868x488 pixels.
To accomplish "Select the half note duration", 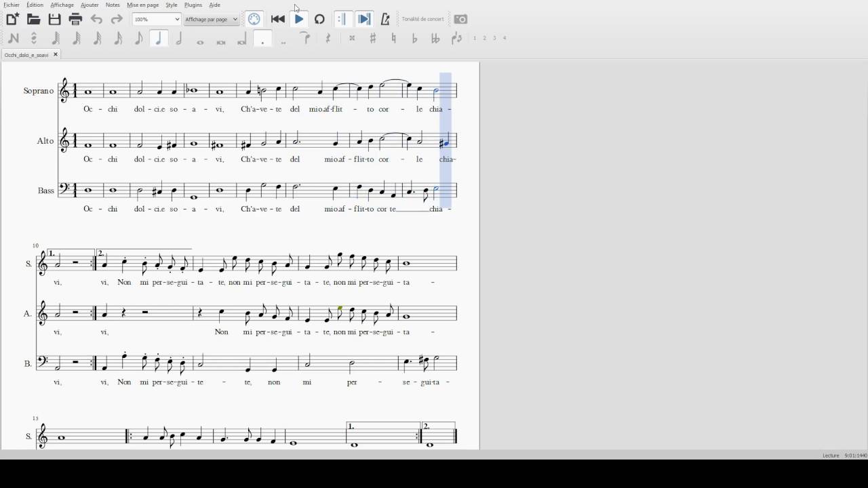I will 179,39.
